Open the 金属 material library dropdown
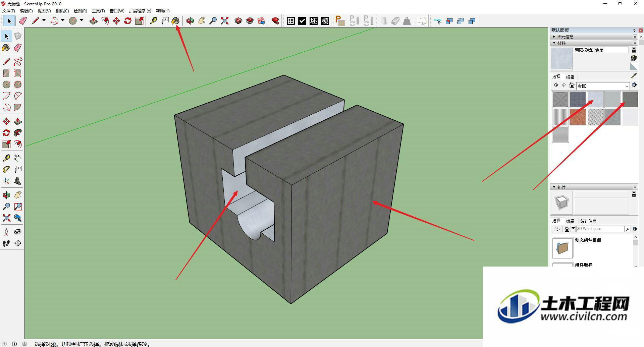This screenshot has width=644, height=347. (603, 86)
